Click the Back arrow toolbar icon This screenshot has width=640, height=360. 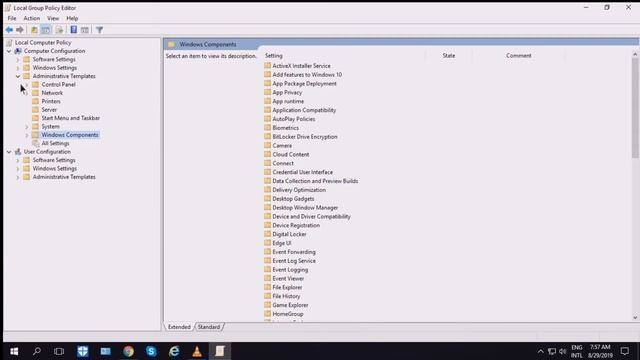tap(9, 30)
